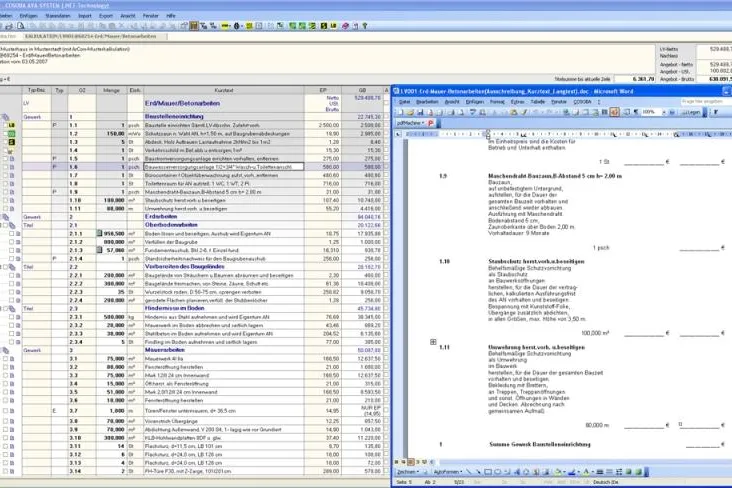Select the Oval tool in Word drawing toolbar
This screenshot has height=488, width=732.
pyautogui.click(x=498, y=472)
